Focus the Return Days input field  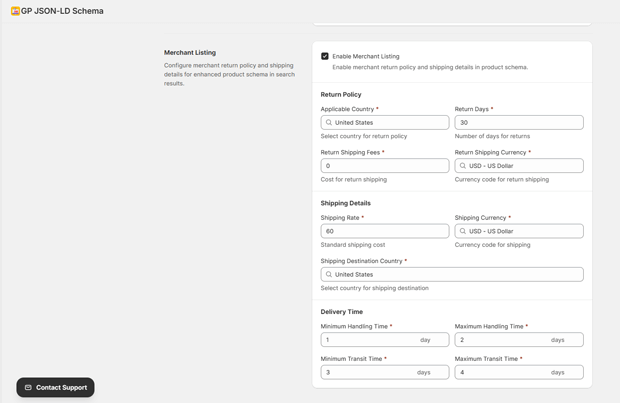518,122
